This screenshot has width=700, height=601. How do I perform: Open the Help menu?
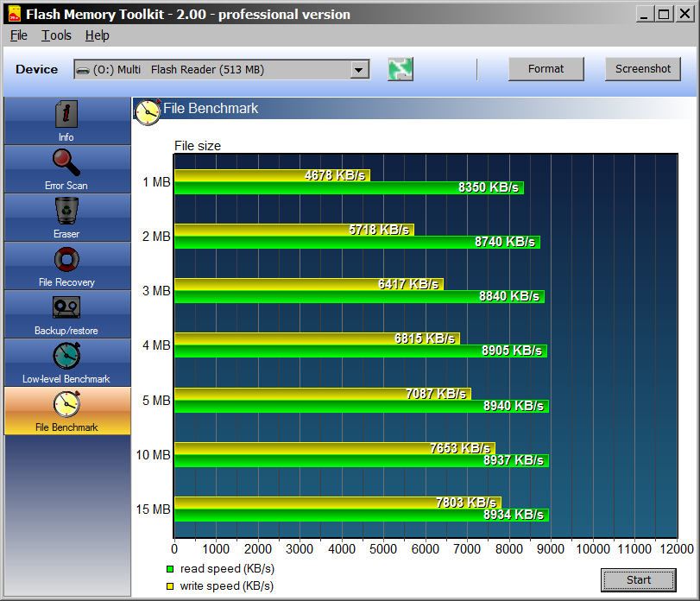click(98, 35)
